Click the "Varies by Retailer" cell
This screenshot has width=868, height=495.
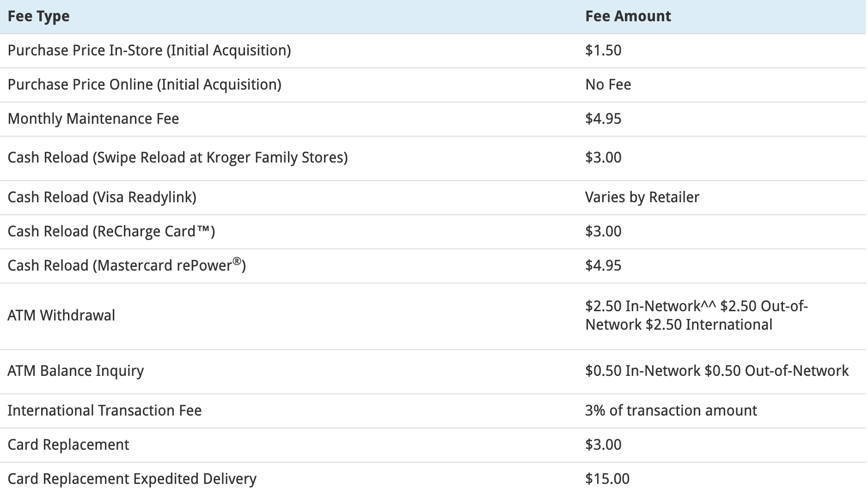click(x=642, y=197)
